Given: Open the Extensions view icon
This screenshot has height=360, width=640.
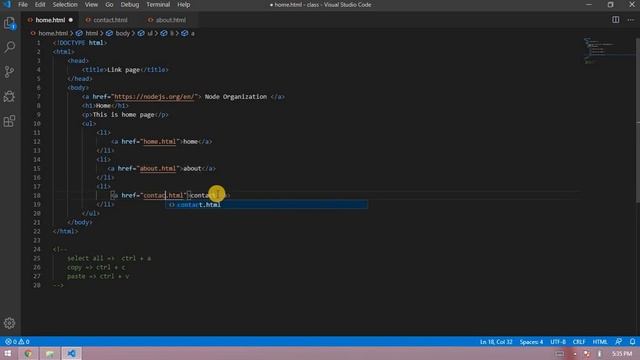Looking at the screenshot, I should (x=9, y=121).
